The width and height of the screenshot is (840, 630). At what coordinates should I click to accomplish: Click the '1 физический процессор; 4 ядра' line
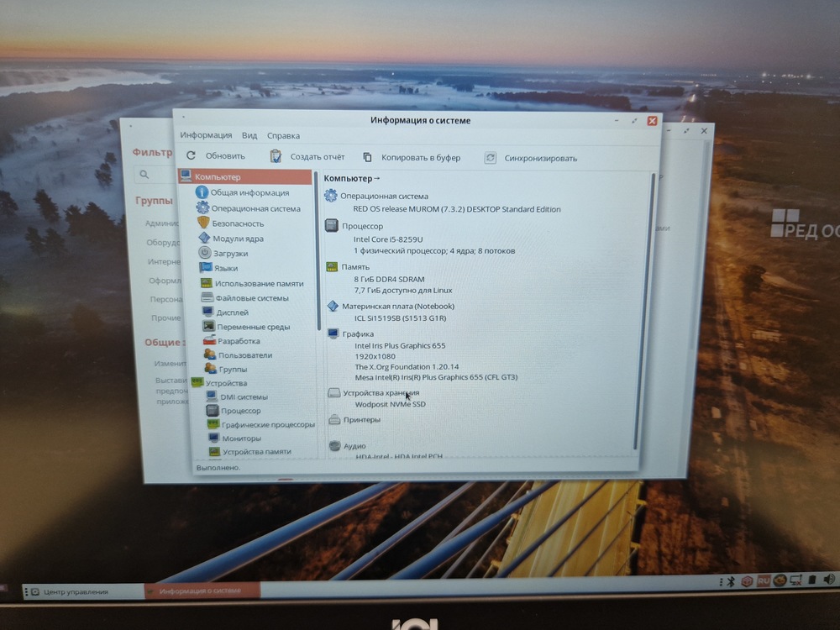pos(434,250)
